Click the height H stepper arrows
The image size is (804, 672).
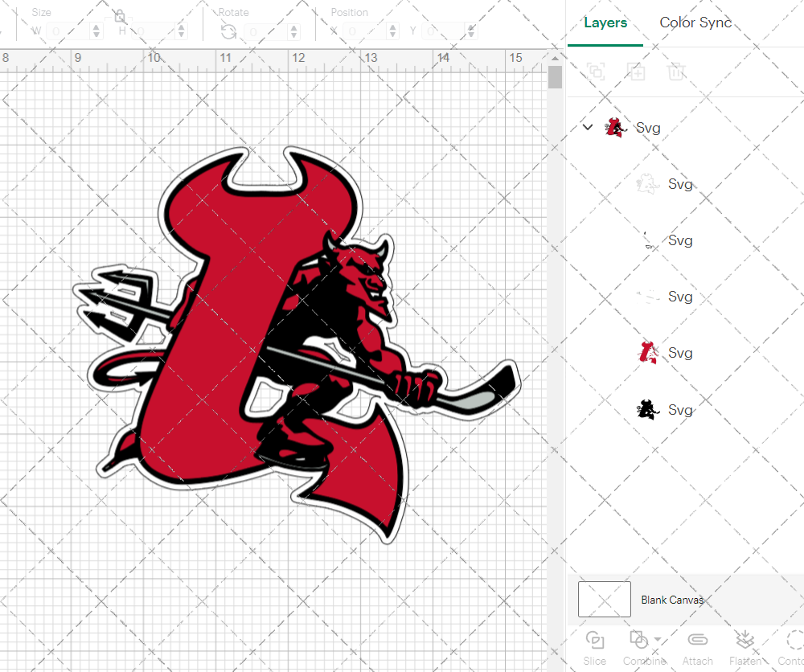181,31
